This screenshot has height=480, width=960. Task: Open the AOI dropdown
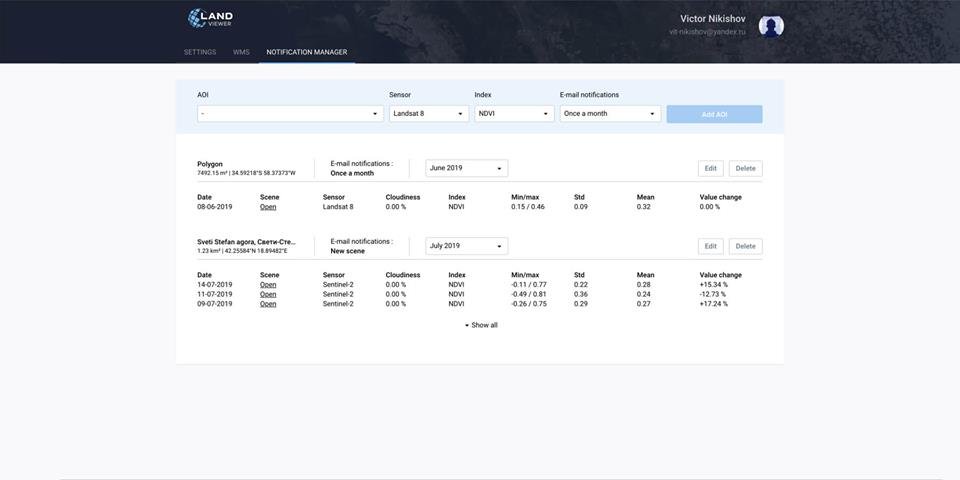pos(290,114)
